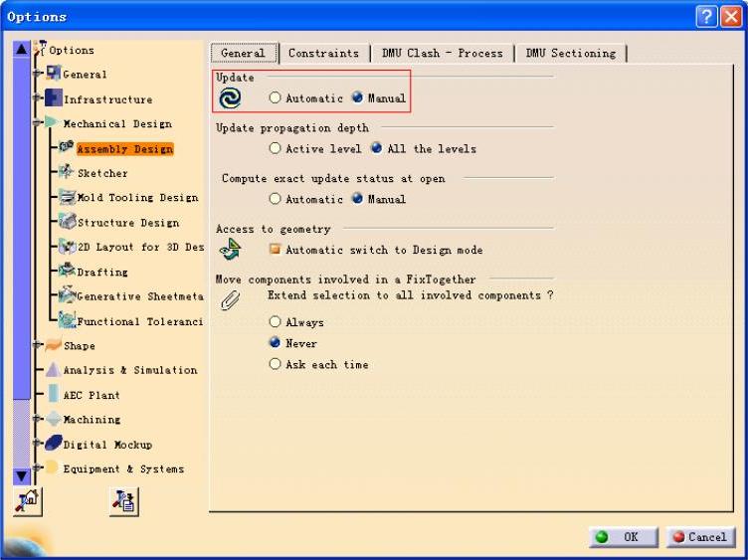Image resolution: width=748 pixels, height=560 pixels.
Task: Select Drafting in the options tree
Action: pyautogui.click(x=102, y=272)
